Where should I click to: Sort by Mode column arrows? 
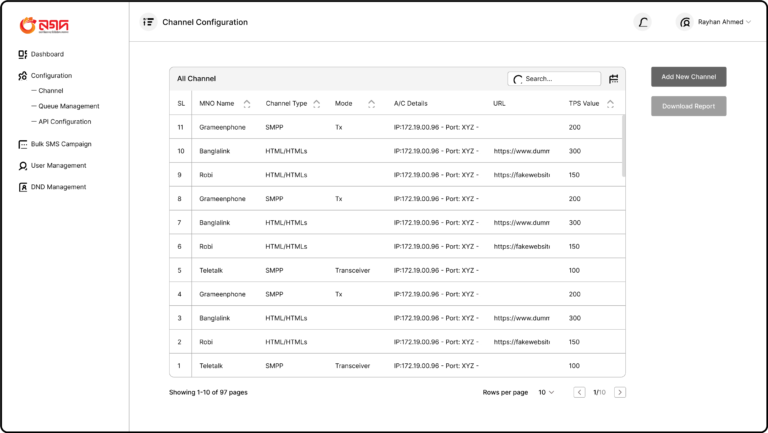coord(371,104)
